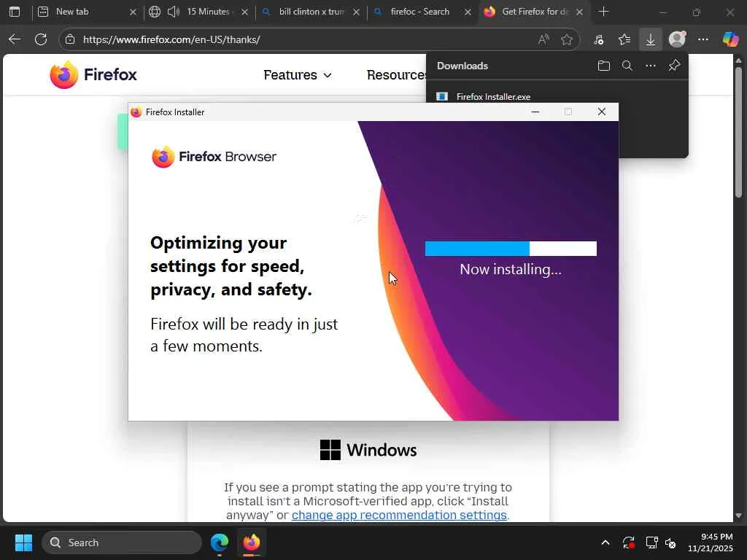Show hidden system tray icons
Image resolution: width=747 pixels, height=560 pixels.
click(605, 542)
